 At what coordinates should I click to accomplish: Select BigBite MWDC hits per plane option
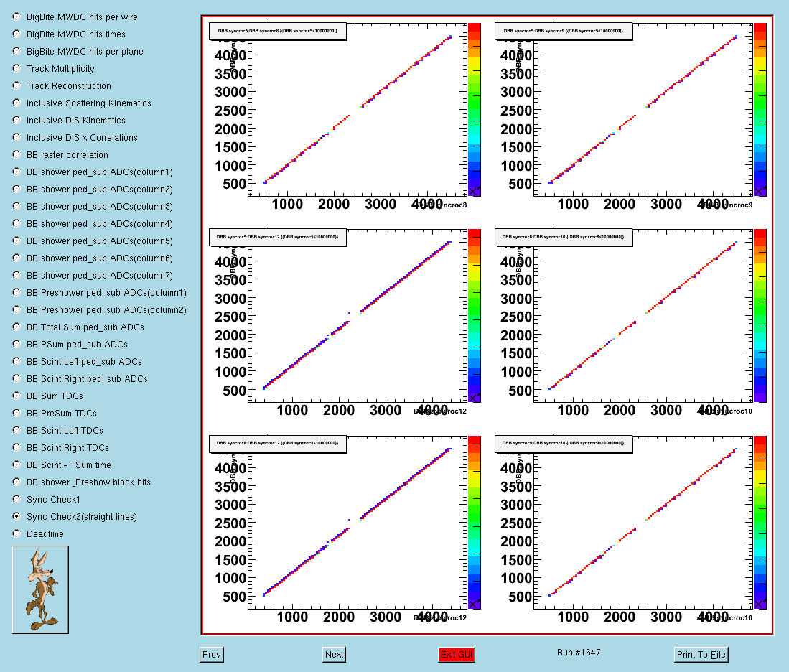(17, 51)
